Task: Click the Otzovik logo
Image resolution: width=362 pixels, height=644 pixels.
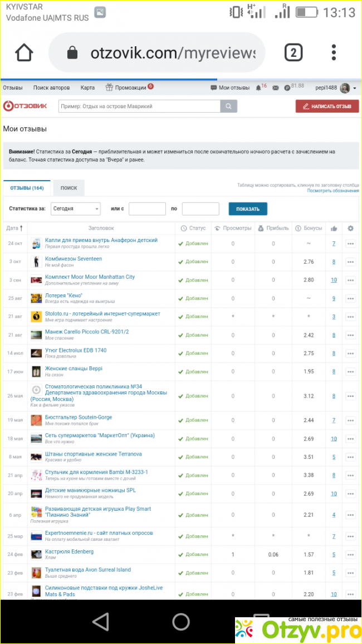Action: coord(25,106)
